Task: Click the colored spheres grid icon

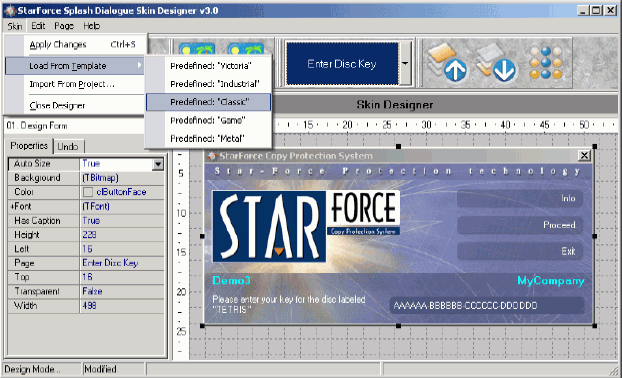Action: point(546,63)
